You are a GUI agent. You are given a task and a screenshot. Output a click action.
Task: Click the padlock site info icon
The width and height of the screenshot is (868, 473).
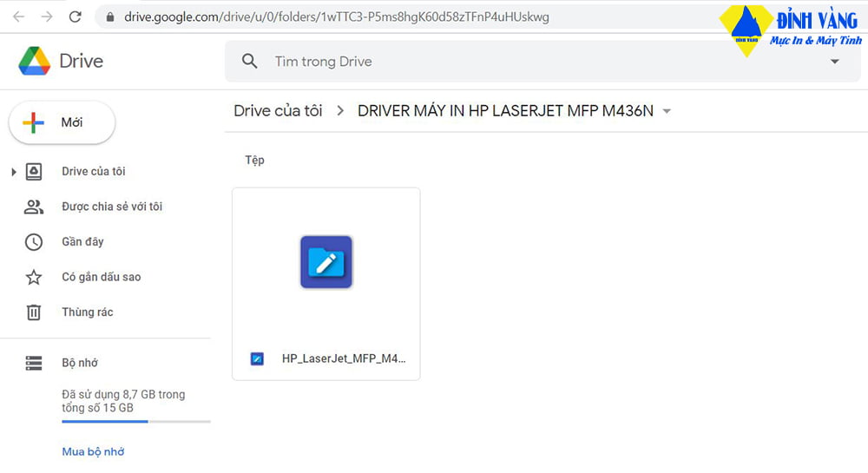(110, 17)
